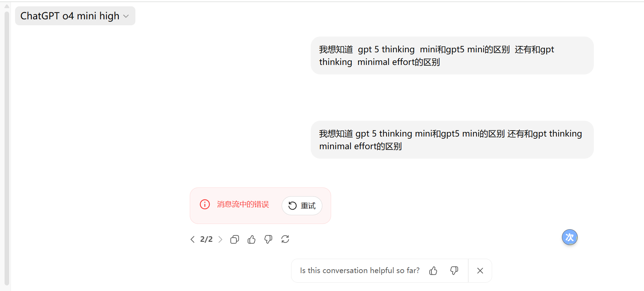Rate conversation unhelpful with thumbs down
The image size is (644, 291).
(454, 271)
